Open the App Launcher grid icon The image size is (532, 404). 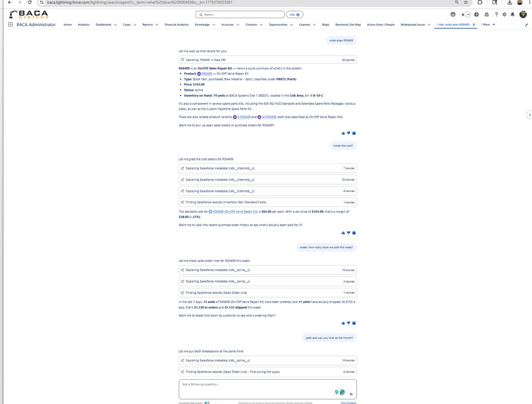click(11, 25)
